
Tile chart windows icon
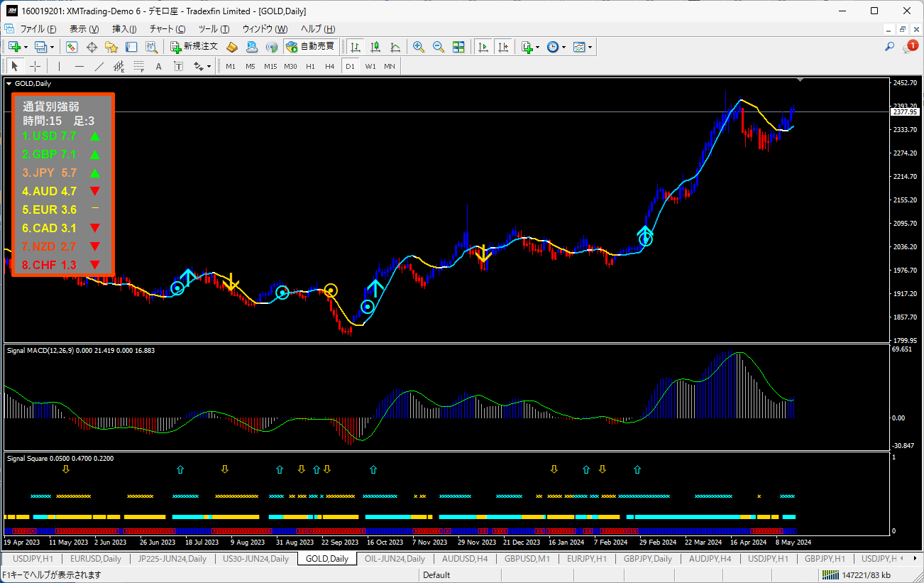tap(458, 47)
